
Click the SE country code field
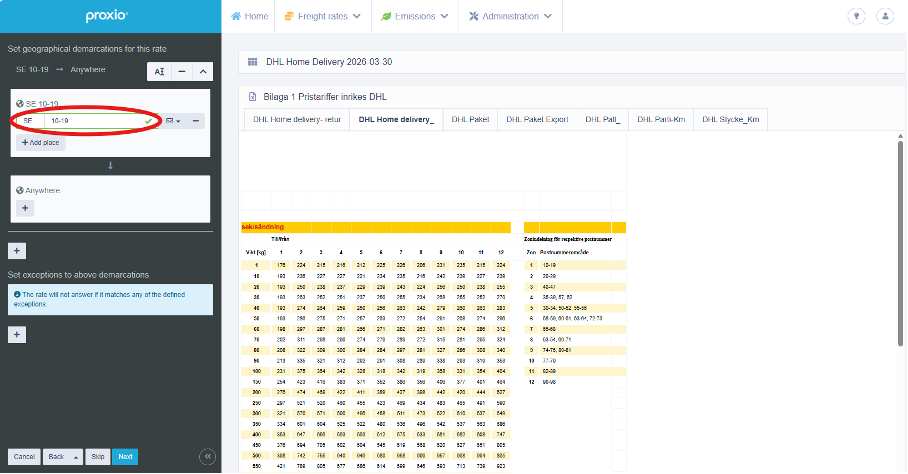click(x=30, y=121)
